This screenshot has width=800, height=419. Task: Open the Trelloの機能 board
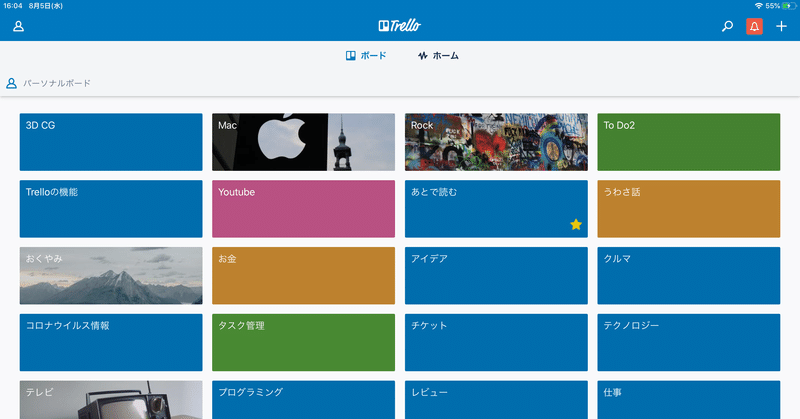point(111,209)
